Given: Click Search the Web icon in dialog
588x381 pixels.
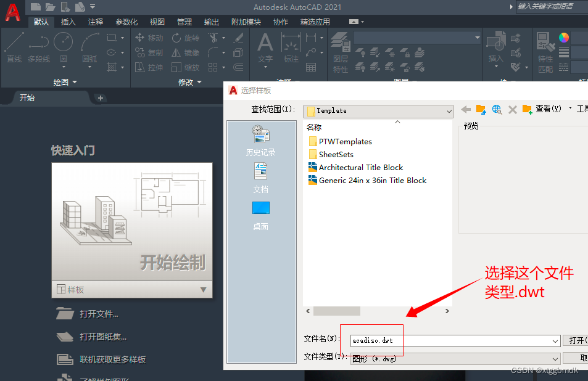Looking at the screenshot, I should coord(497,109).
